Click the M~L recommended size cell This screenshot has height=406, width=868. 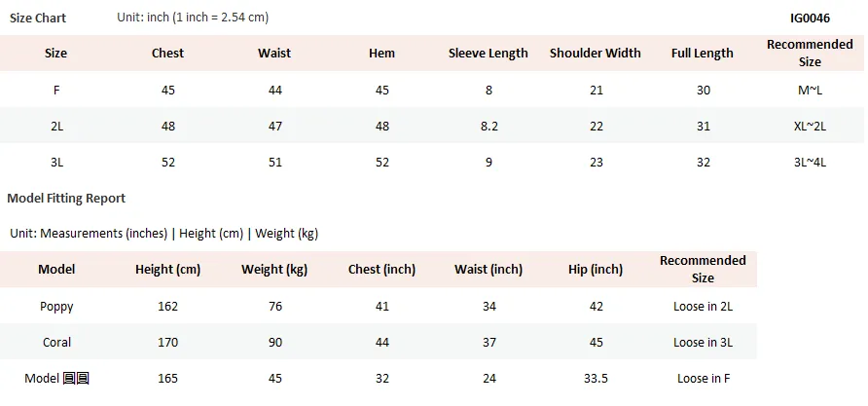[x=810, y=90]
